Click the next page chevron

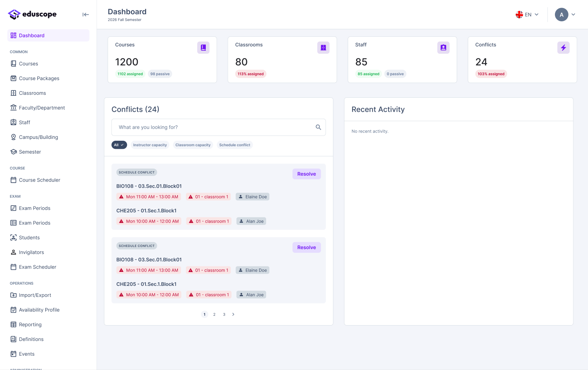[233, 315]
